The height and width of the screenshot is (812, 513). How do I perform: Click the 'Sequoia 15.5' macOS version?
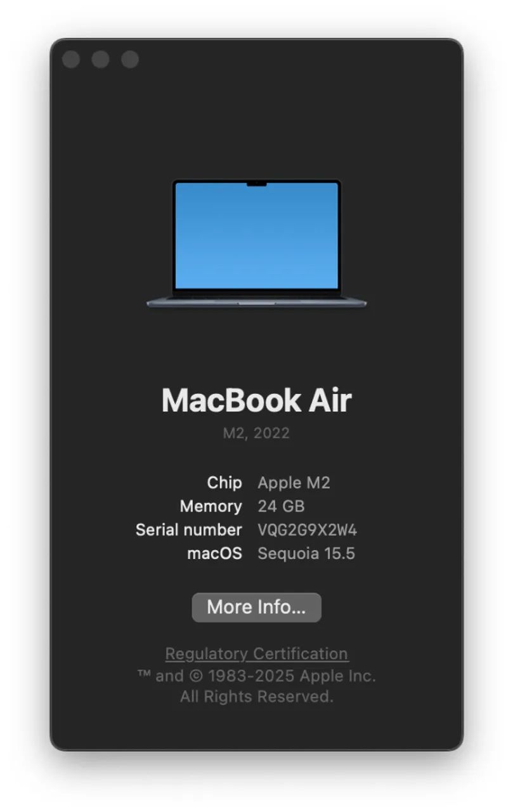(306, 554)
